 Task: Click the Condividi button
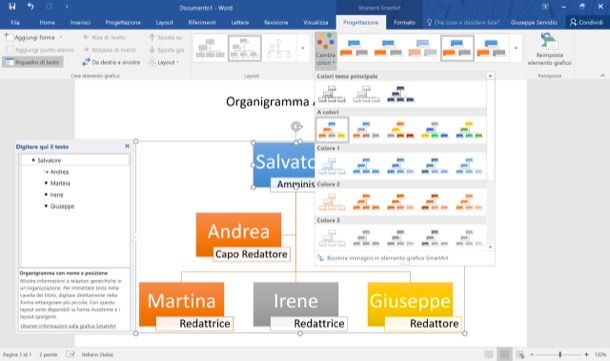[x=586, y=23]
